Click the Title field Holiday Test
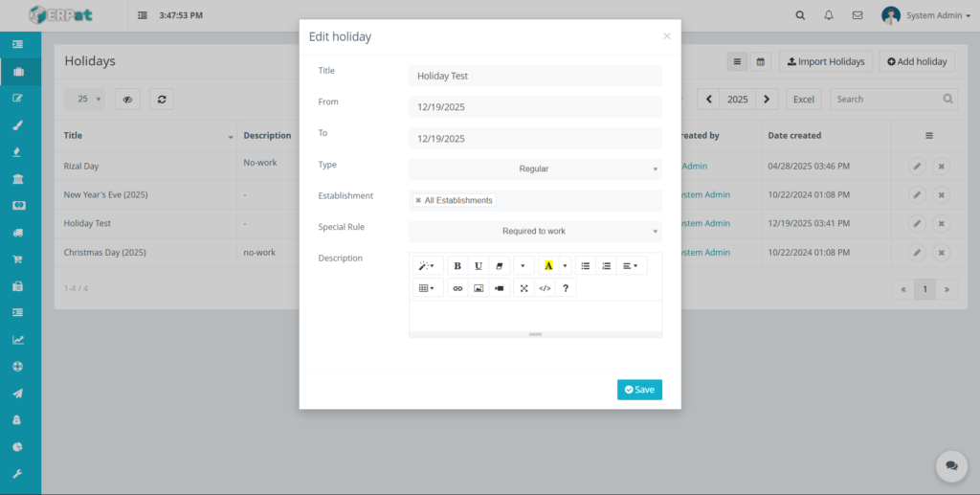The image size is (980, 495). coord(536,76)
